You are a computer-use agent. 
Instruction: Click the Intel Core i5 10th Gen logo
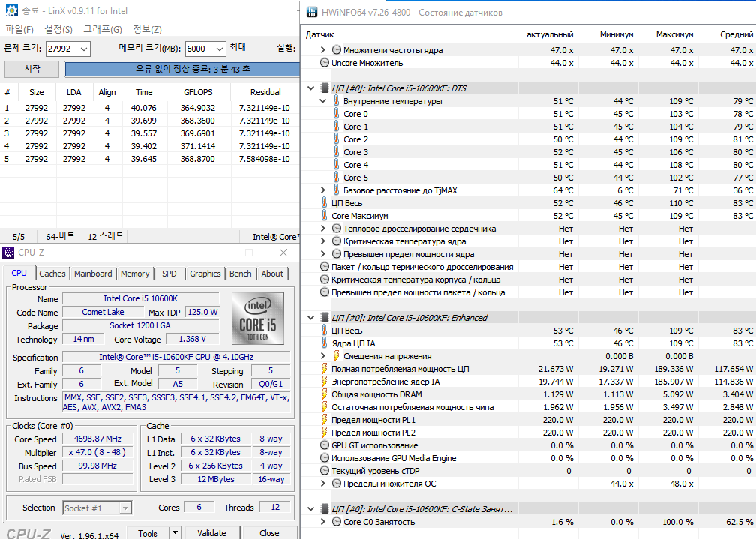(x=258, y=318)
